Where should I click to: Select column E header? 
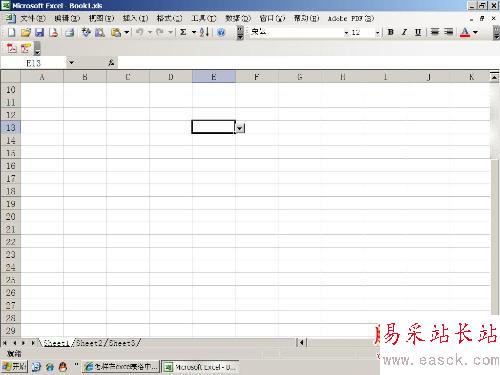click(x=214, y=77)
